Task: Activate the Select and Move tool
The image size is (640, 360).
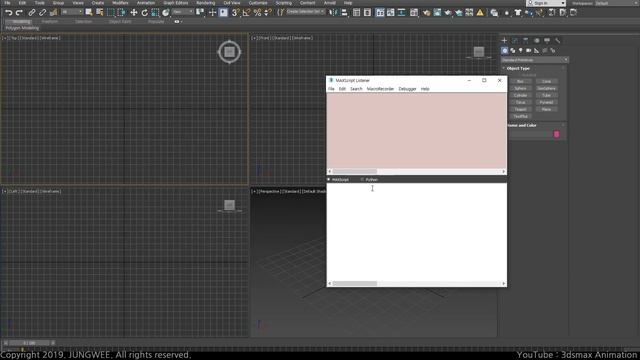Action: [x=133, y=13]
